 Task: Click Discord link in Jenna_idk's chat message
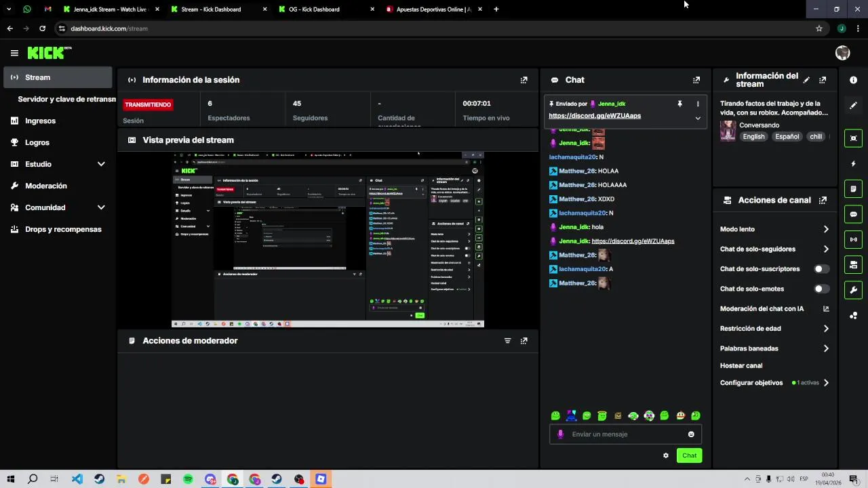click(x=633, y=241)
